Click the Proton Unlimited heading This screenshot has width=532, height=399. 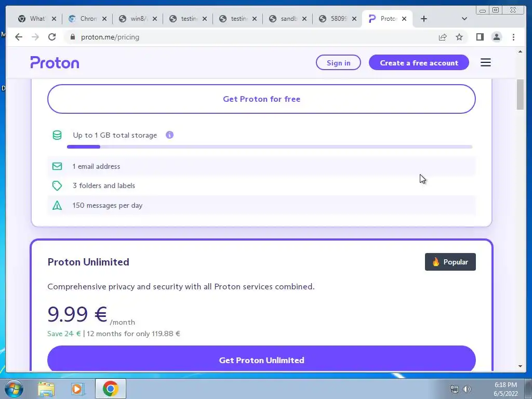coord(88,262)
